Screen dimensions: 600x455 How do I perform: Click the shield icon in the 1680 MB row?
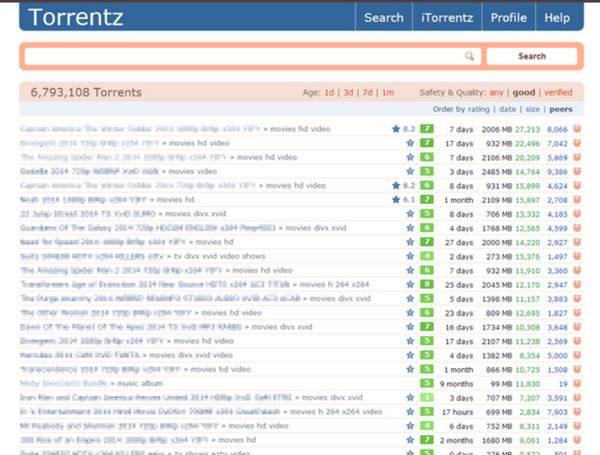577,440
